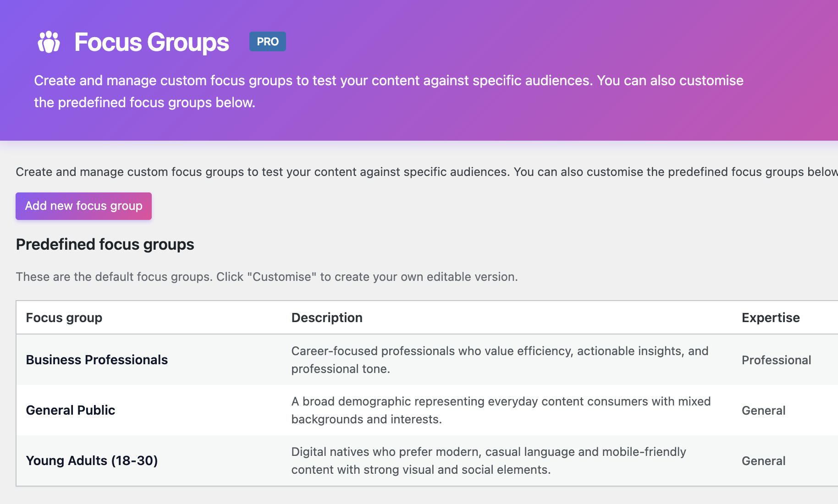Click the Digital natives description text
Viewport: 838px width, 504px height.
point(489,460)
